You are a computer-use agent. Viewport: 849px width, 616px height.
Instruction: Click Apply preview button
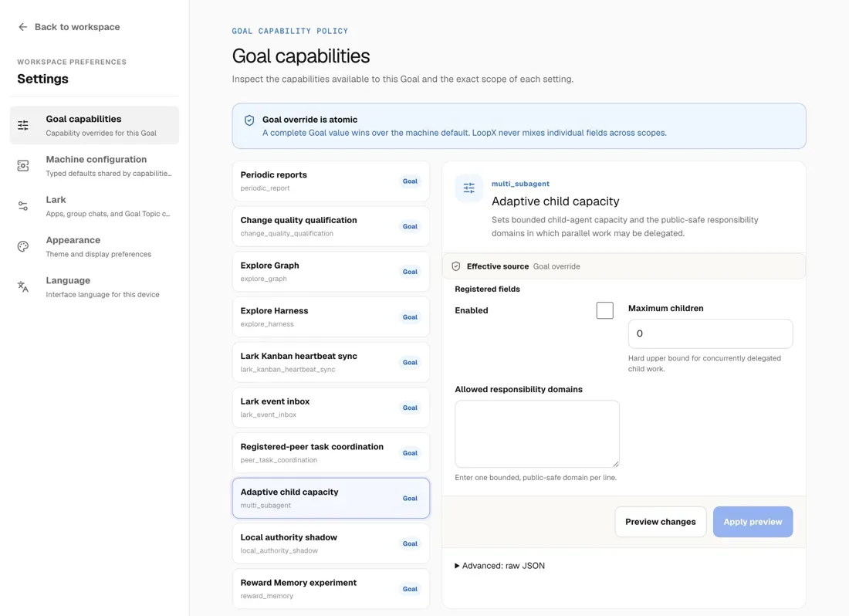pos(753,522)
